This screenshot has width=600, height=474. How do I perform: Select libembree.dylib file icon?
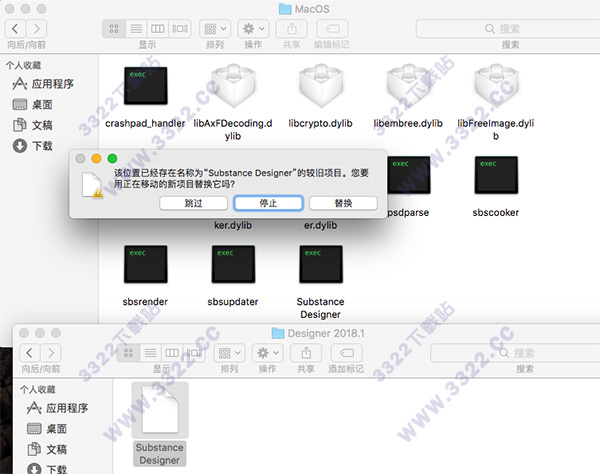(409, 86)
